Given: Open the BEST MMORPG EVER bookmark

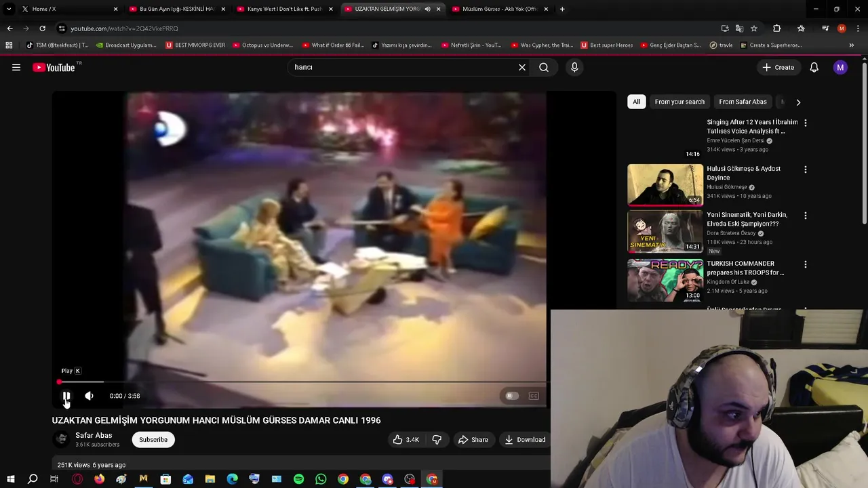Looking at the screenshot, I should coord(195,45).
